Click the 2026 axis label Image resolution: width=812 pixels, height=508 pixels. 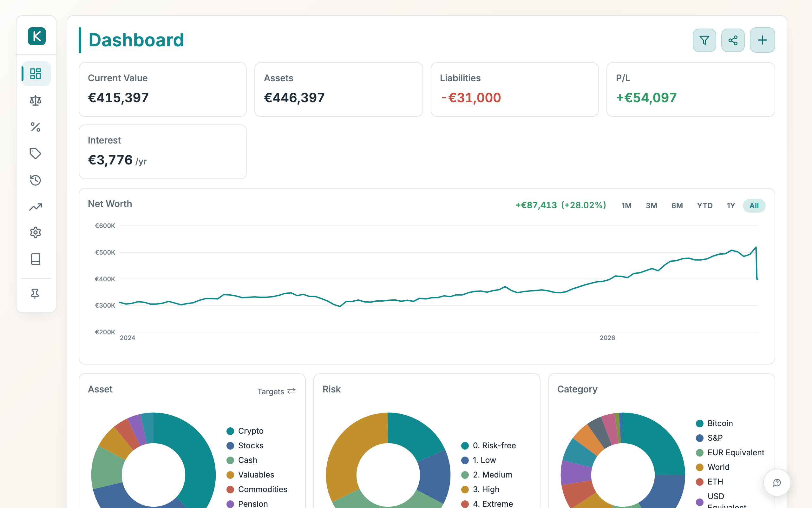[x=607, y=338]
